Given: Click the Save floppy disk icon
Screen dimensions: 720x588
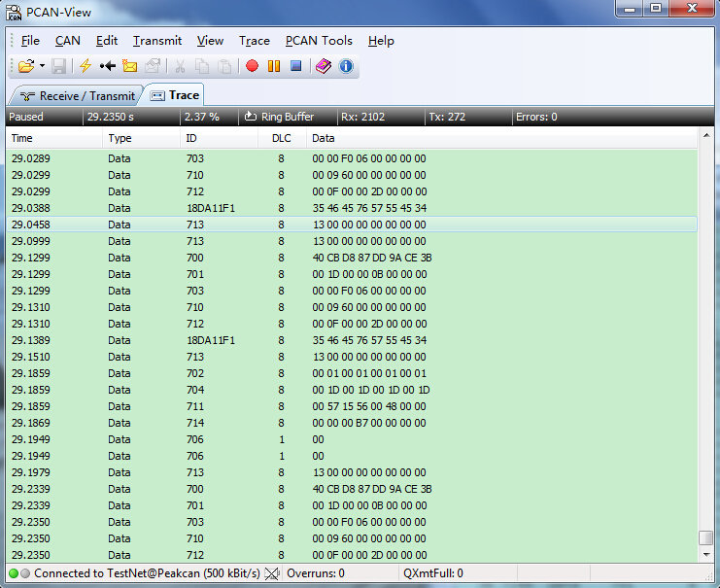Looking at the screenshot, I should 58,66.
